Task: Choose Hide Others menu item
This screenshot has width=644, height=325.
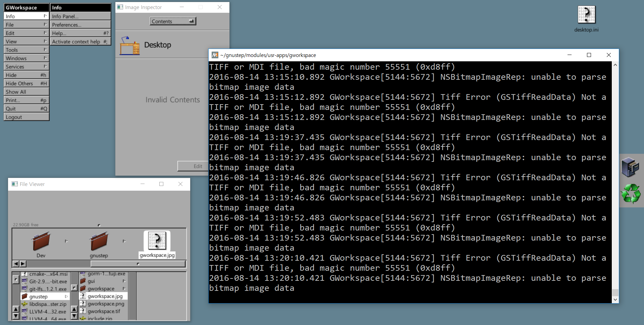Action: (x=26, y=83)
